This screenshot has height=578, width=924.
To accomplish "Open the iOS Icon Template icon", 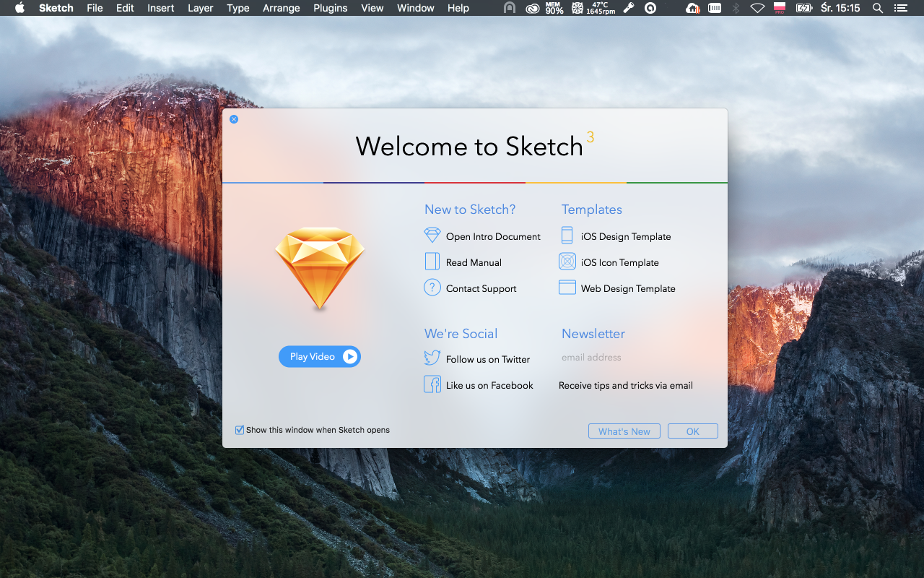I will [x=567, y=262].
